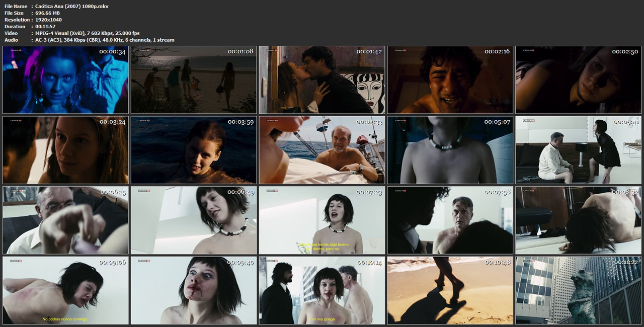Select the beach frame at 00:01:08
Viewport: 644px width, 327px height.
(194, 80)
